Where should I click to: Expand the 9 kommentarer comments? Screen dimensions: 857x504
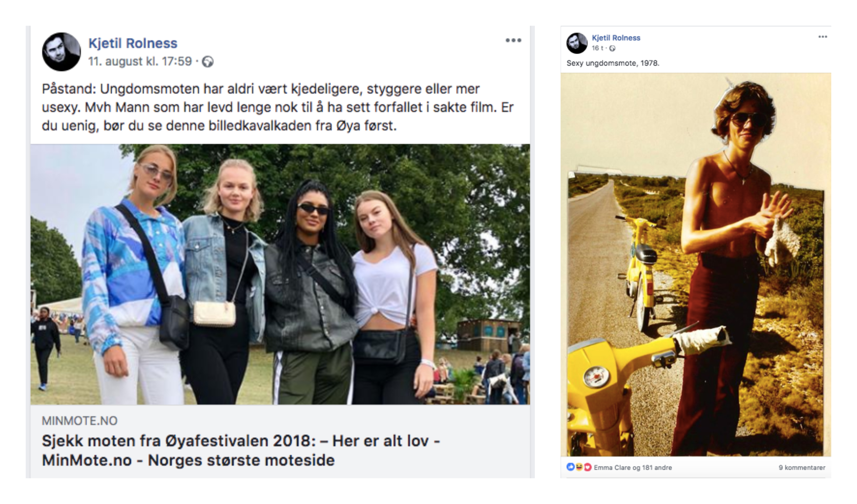pos(802,467)
